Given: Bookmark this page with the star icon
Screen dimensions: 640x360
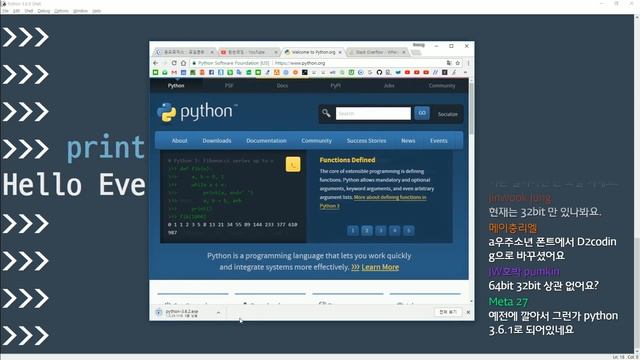Looking at the screenshot, I should [458, 63].
